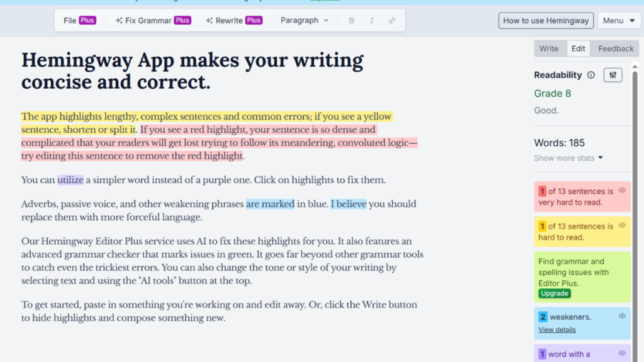This screenshot has width=644, height=362.
Task: Switch to the Feedback tab
Action: [616, 48]
